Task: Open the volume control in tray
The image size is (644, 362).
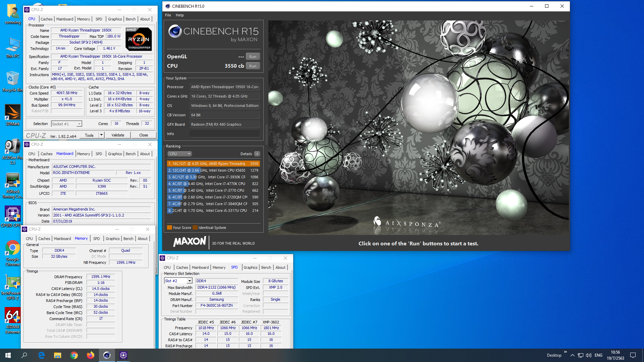Action: tap(589, 355)
